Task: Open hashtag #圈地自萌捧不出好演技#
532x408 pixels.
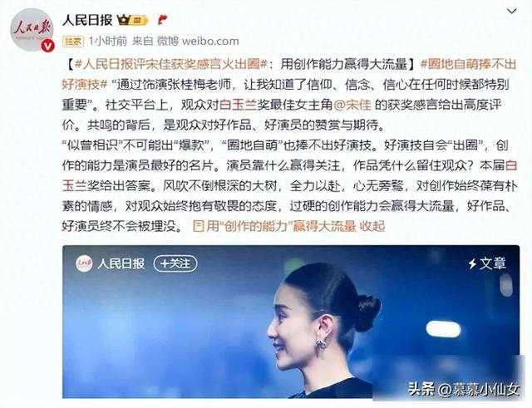Action: pos(289,74)
